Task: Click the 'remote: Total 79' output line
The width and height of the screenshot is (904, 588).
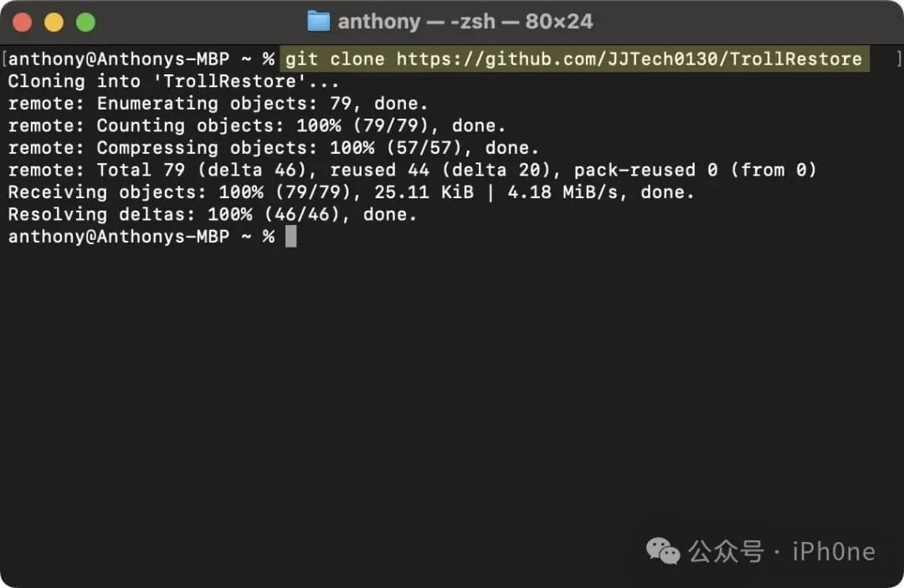Action: click(x=412, y=170)
